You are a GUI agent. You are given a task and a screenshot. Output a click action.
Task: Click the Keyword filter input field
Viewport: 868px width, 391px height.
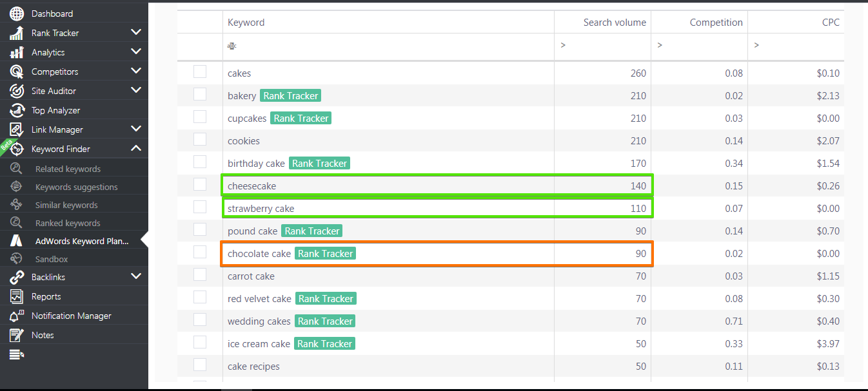(x=388, y=46)
